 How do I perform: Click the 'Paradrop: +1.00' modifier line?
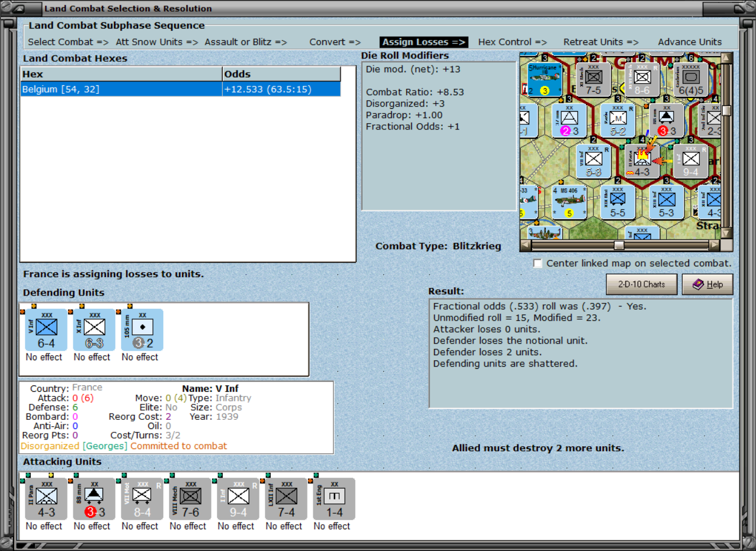click(404, 115)
